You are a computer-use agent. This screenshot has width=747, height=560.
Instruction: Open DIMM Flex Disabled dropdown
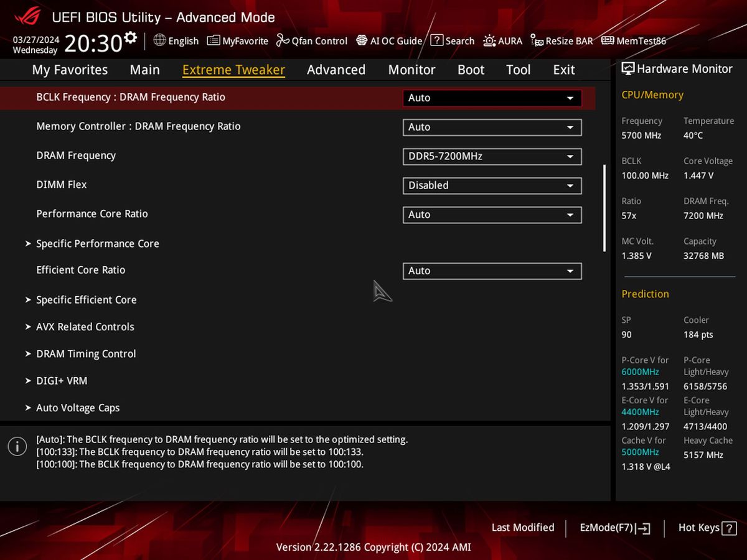tap(492, 185)
